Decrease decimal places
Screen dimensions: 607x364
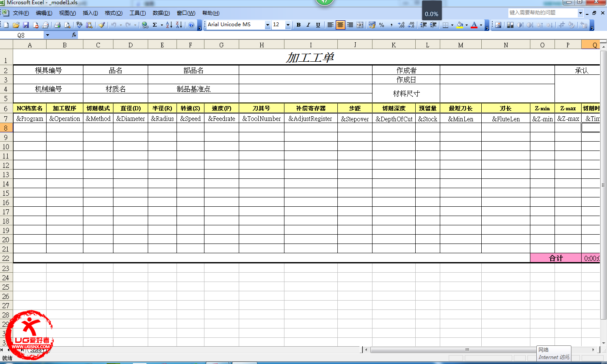(x=411, y=25)
